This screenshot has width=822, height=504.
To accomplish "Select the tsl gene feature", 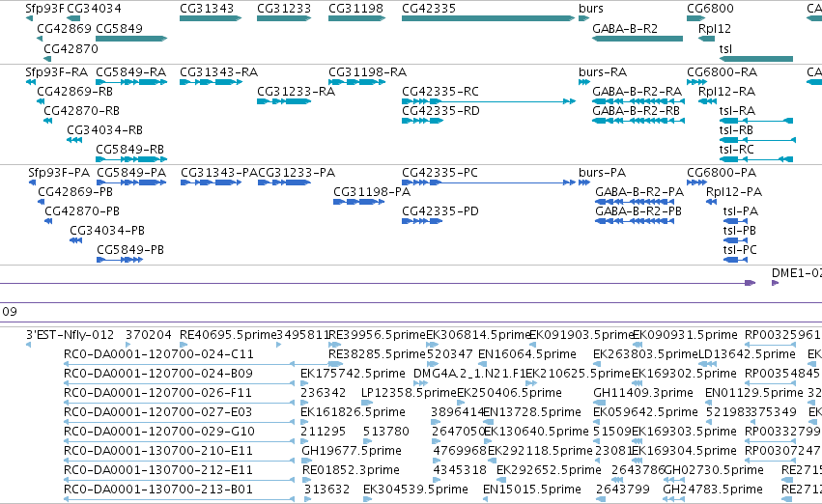I will pyautogui.click(x=756, y=59).
